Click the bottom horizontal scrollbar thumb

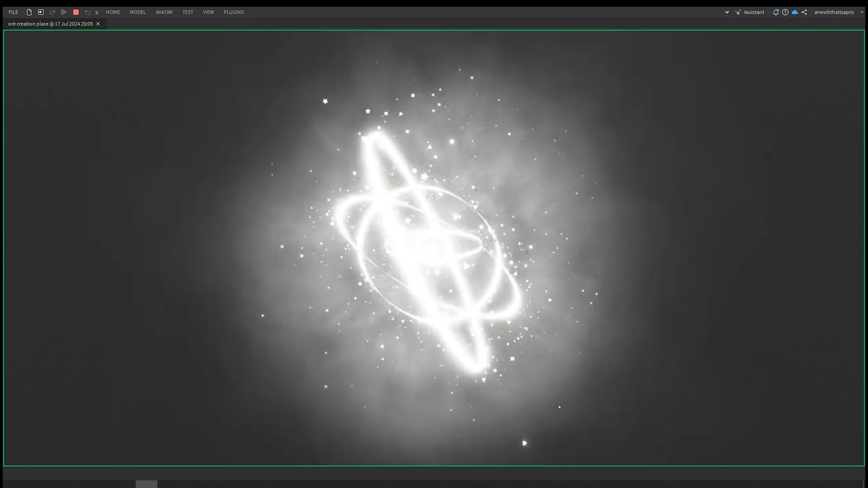[146, 484]
